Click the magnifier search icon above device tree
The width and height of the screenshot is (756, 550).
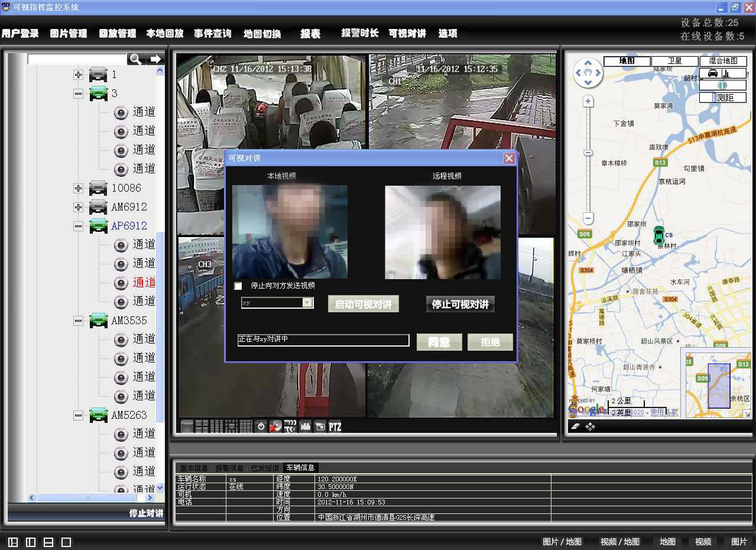pyautogui.click(x=137, y=59)
